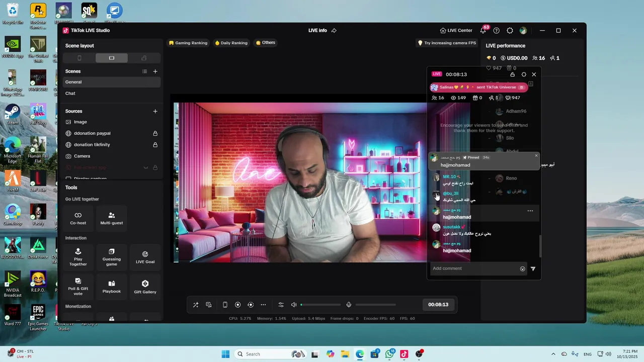This screenshot has width=644, height=362.
Task: Unlock the ddonation paypal source
Action: pyautogui.click(x=155, y=133)
